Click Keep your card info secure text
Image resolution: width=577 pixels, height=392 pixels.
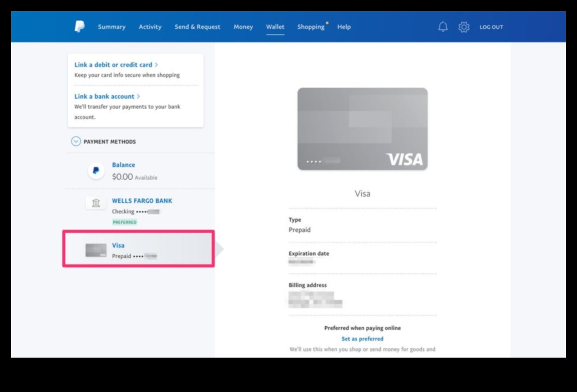(x=127, y=75)
